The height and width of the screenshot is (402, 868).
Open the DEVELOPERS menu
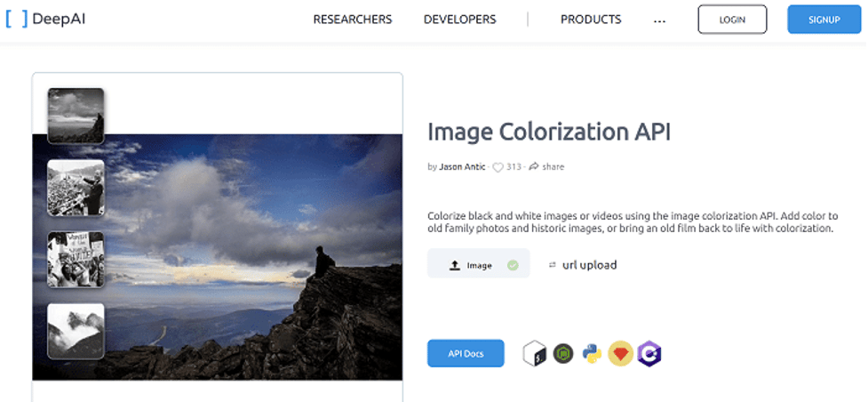pos(460,20)
